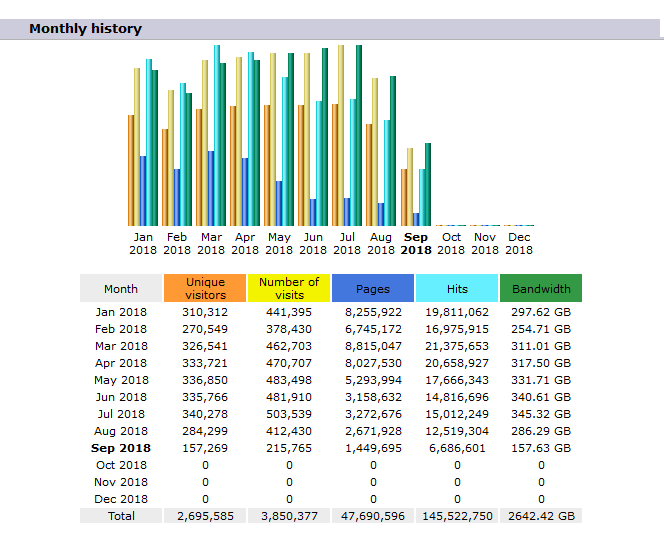Image resolution: width=664 pixels, height=540 pixels.
Task: Click the Mar 2018 chart axis label
Action: [x=211, y=244]
